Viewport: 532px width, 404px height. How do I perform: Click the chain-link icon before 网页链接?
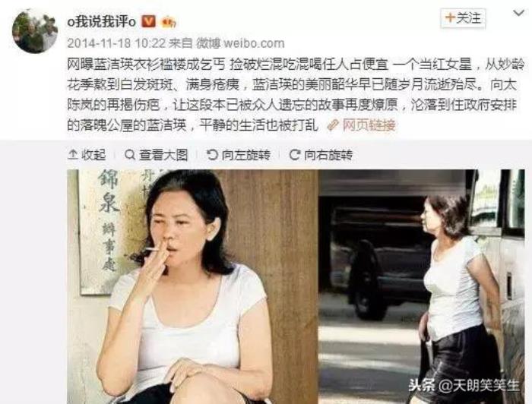coord(333,125)
